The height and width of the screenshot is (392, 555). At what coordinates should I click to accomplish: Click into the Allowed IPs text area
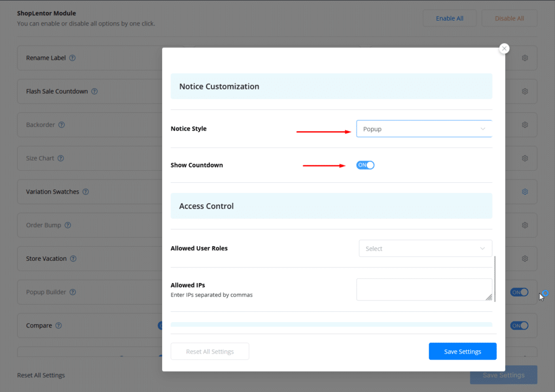point(423,289)
